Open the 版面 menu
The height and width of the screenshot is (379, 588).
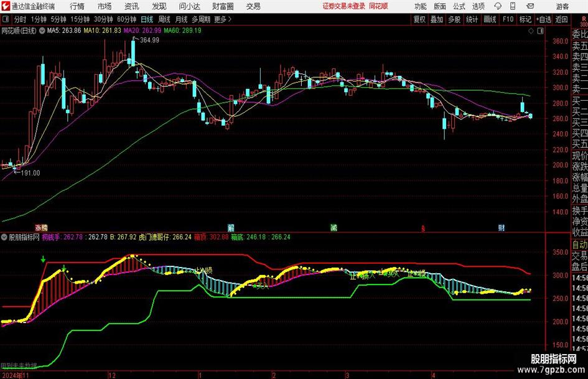tap(439, 6)
